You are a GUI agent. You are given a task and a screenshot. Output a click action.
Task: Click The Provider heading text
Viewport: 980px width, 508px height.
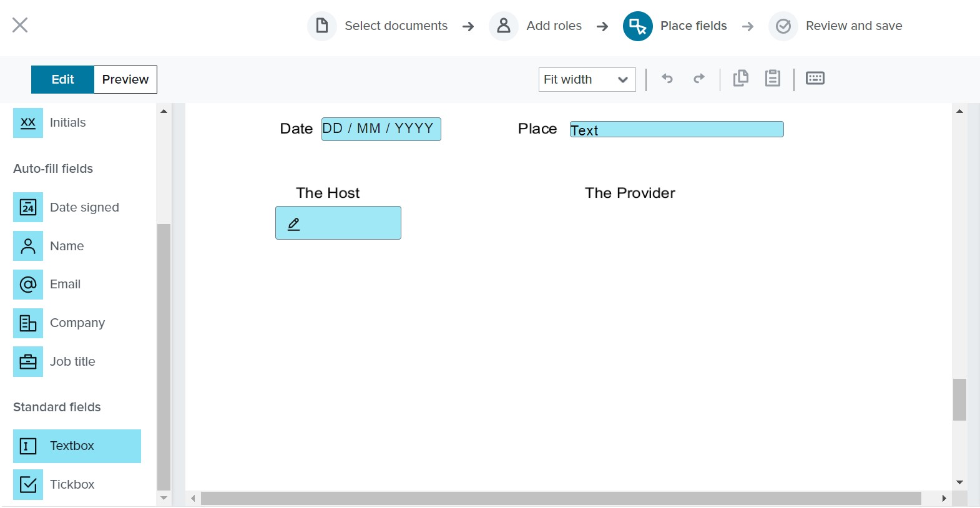(x=630, y=193)
